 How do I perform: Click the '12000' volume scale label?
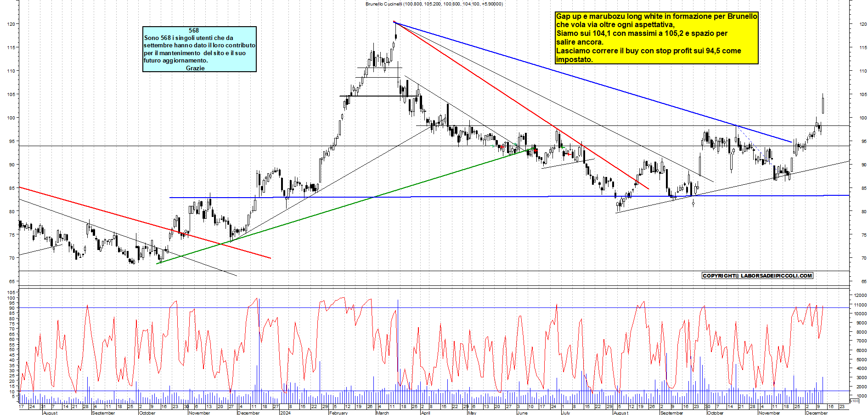click(860, 296)
